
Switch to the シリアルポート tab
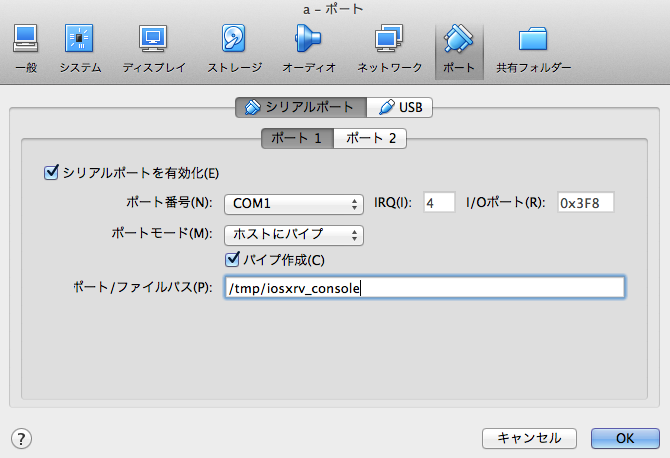click(x=301, y=107)
